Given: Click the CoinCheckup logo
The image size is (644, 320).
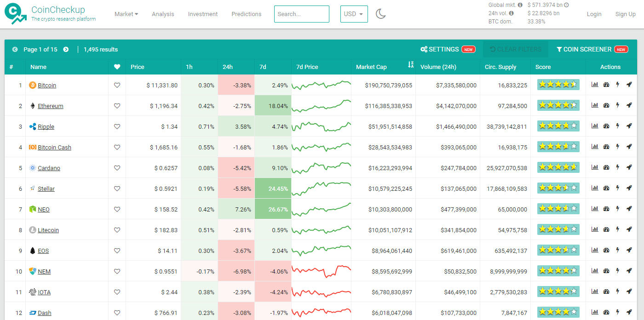Looking at the screenshot, I should click(x=16, y=14).
